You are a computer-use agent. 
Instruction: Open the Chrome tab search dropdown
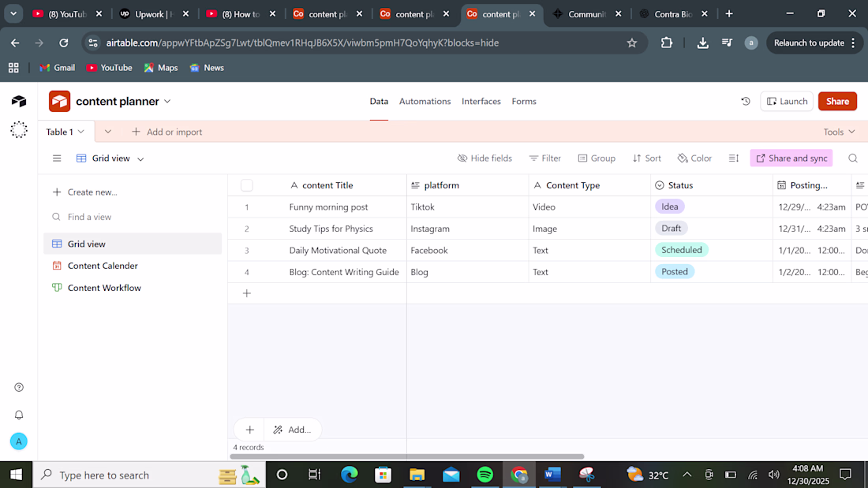(x=13, y=14)
